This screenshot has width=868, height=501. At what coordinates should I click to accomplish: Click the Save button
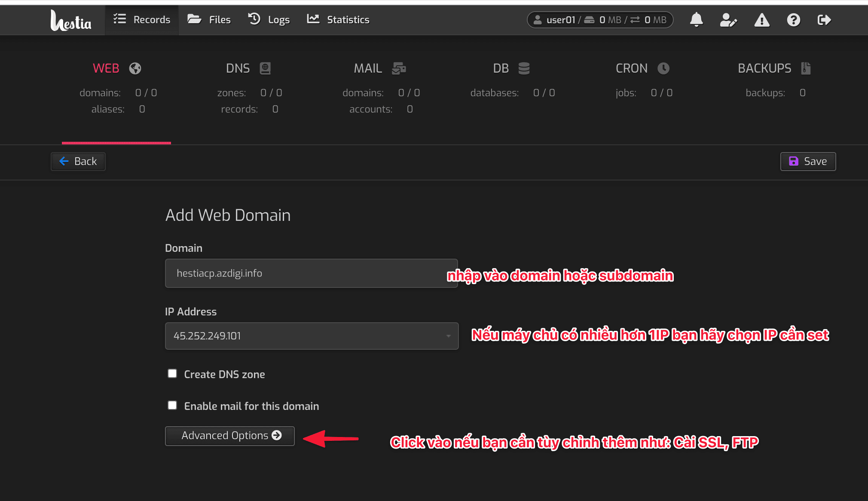[x=807, y=161]
